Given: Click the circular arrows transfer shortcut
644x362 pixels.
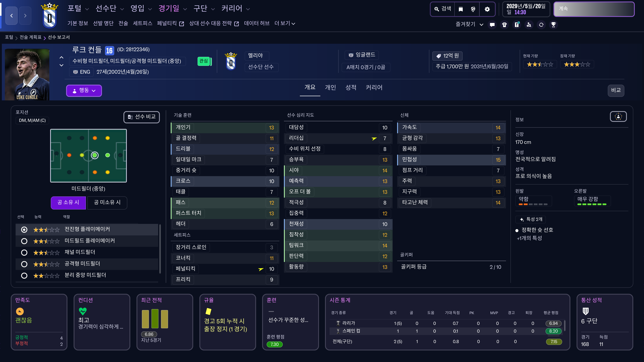Looking at the screenshot, I should pos(541,24).
